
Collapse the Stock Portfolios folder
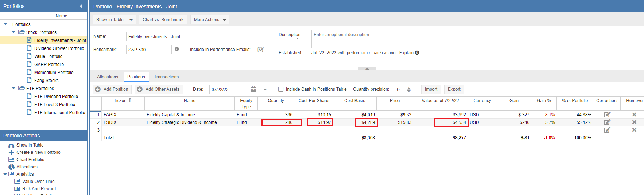click(13, 32)
